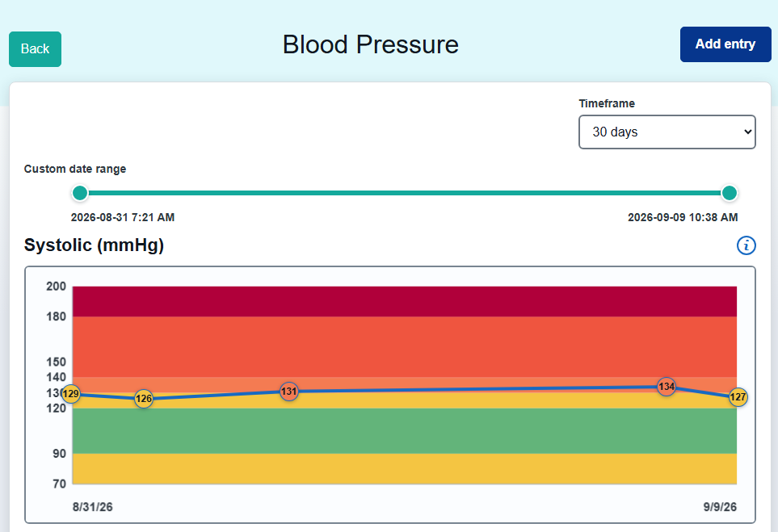Click the Systolic (mmHg) heading

coord(94,245)
